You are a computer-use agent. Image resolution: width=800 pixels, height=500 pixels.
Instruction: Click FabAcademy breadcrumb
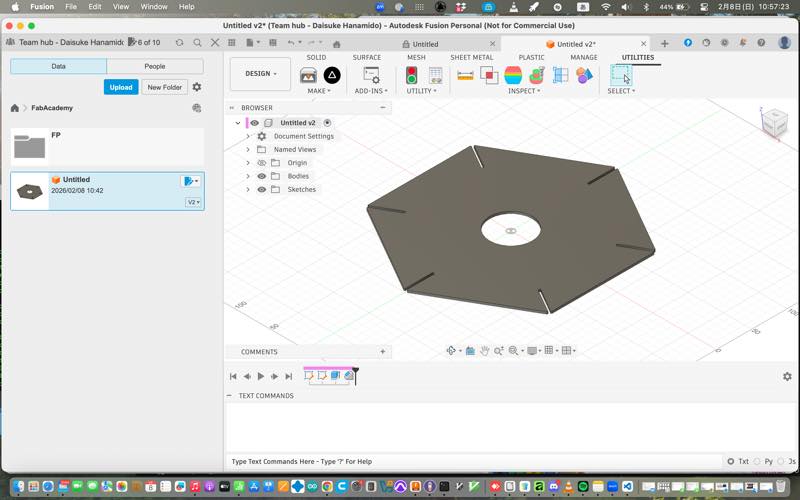pos(52,108)
